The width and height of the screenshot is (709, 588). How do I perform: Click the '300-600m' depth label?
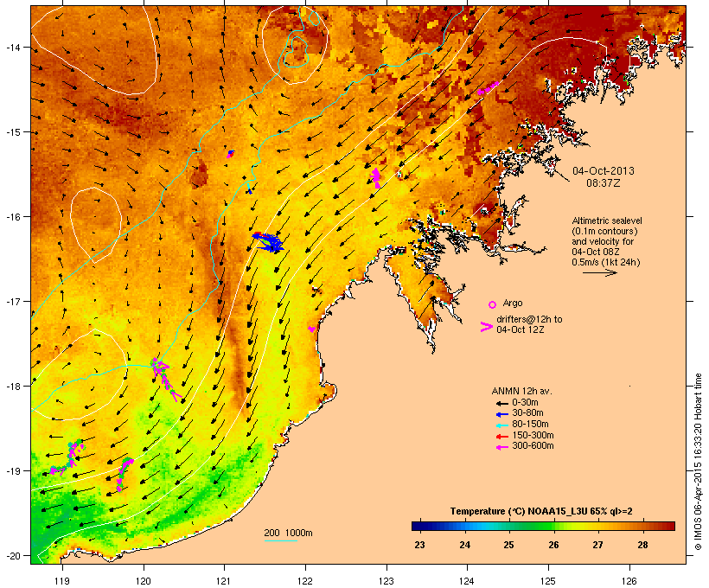(x=533, y=446)
